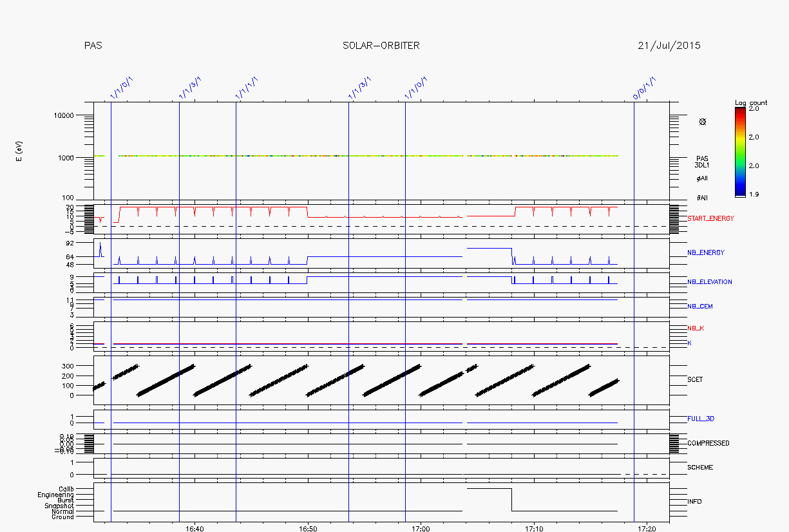Click the φAll label

point(702,178)
